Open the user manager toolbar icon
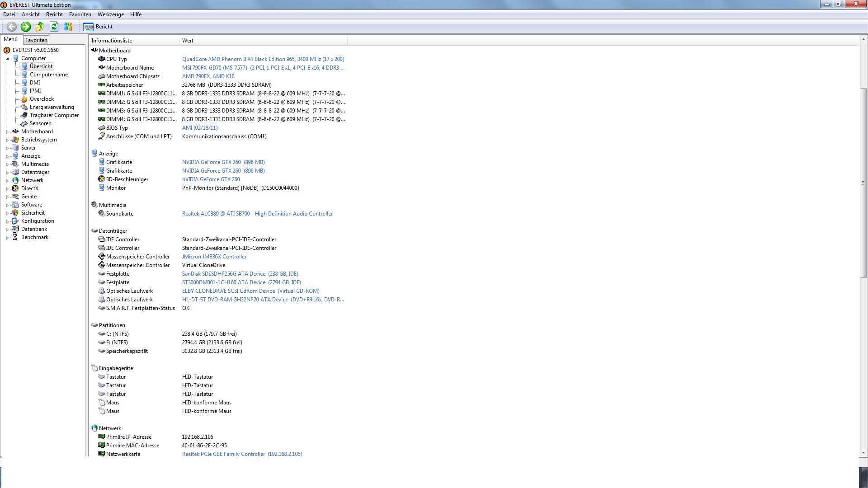The width and height of the screenshot is (868, 488). (x=68, y=27)
